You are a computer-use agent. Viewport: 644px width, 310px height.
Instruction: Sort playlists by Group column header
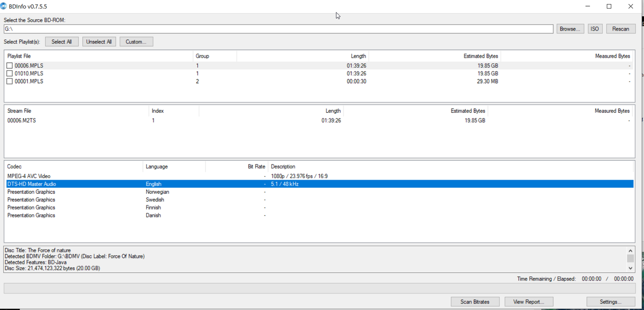click(214, 56)
